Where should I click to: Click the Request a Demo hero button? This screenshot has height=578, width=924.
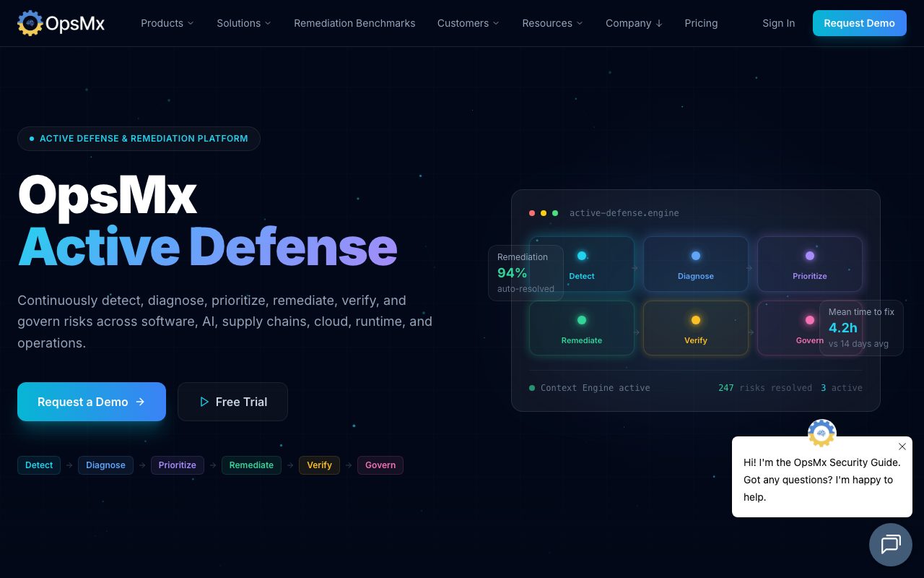(x=92, y=402)
